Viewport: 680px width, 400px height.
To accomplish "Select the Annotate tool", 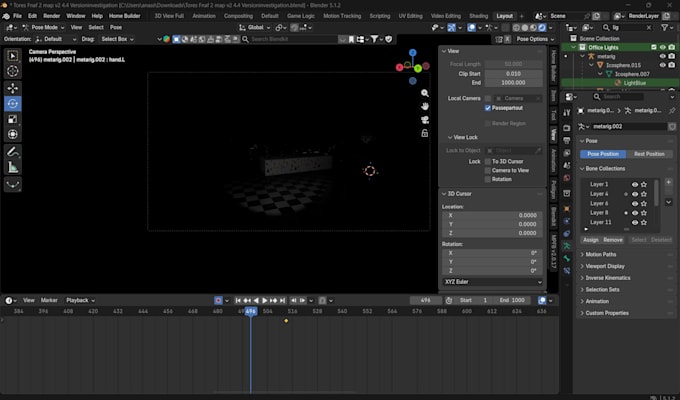I will click(13, 152).
